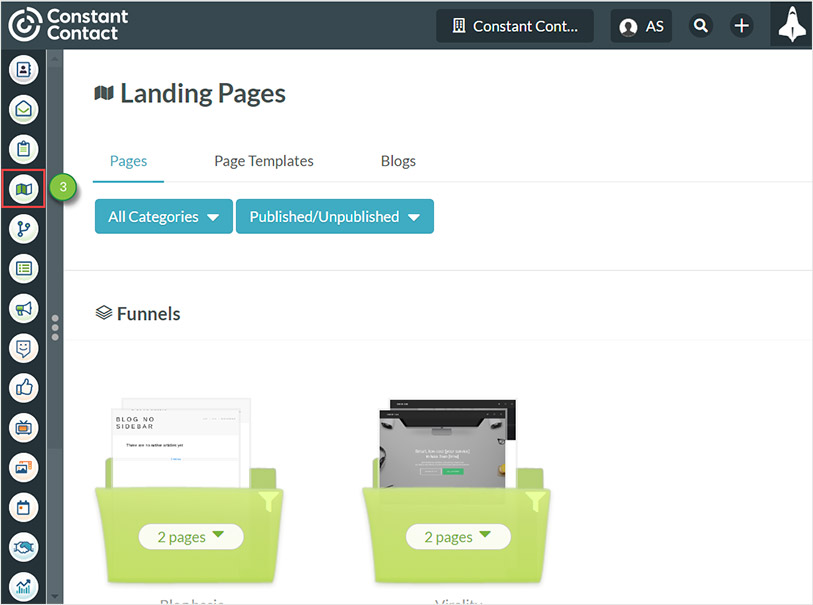Select the email Campaigns envelope icon
813x605 pixels.
[x=24, y=109]
